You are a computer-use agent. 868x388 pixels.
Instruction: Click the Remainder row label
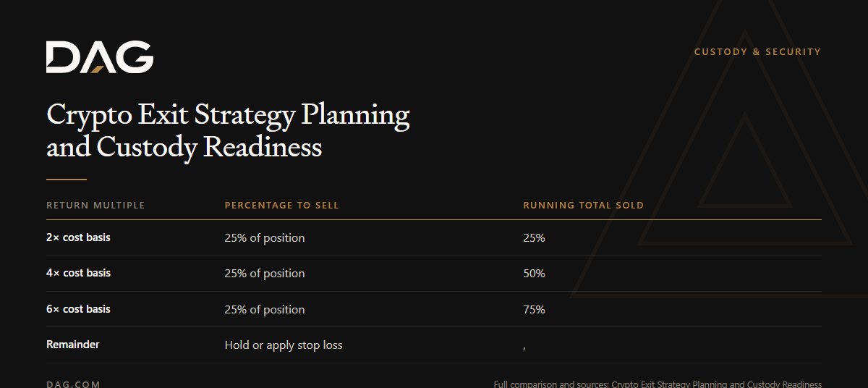[72, 345]
